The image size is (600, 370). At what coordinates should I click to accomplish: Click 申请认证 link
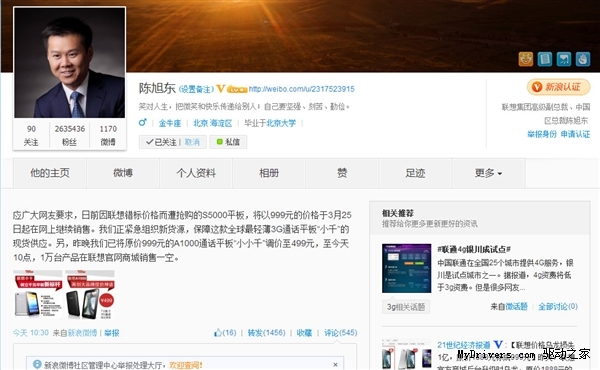(575, 134)
